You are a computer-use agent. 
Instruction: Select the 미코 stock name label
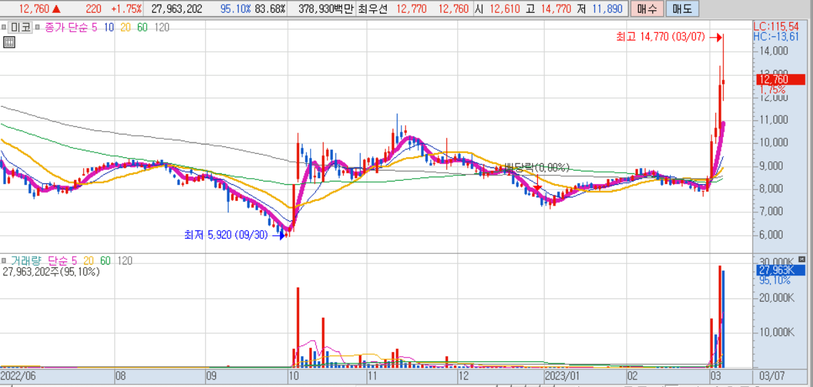(x=21, y=27)
